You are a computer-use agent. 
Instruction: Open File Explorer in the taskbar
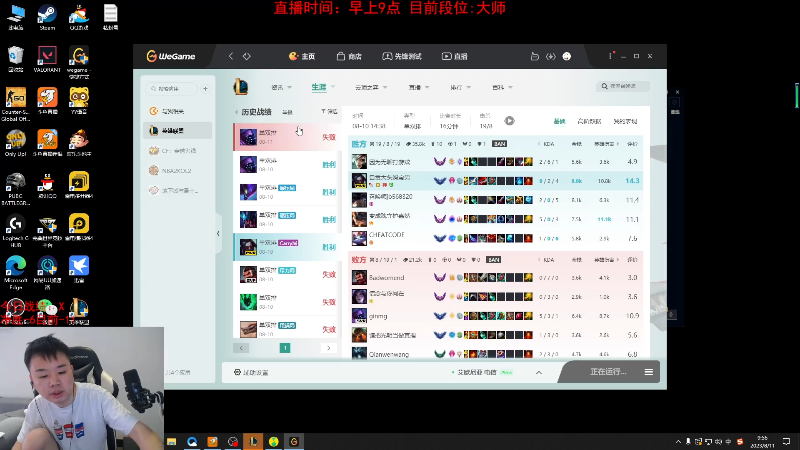[x=171, y=442]
